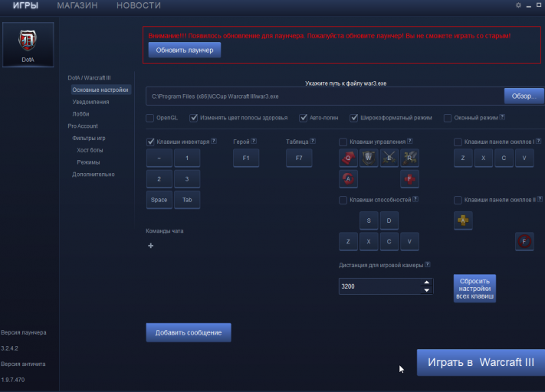
Task: Open Фильтры игр section
Action: pos(89,138)
